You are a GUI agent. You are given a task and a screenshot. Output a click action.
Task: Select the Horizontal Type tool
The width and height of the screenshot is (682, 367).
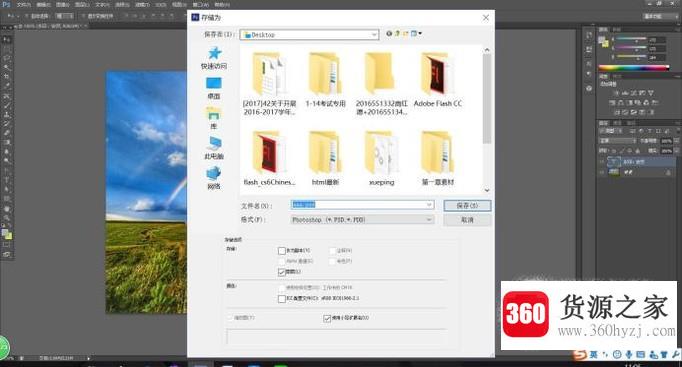coord(7,180)
